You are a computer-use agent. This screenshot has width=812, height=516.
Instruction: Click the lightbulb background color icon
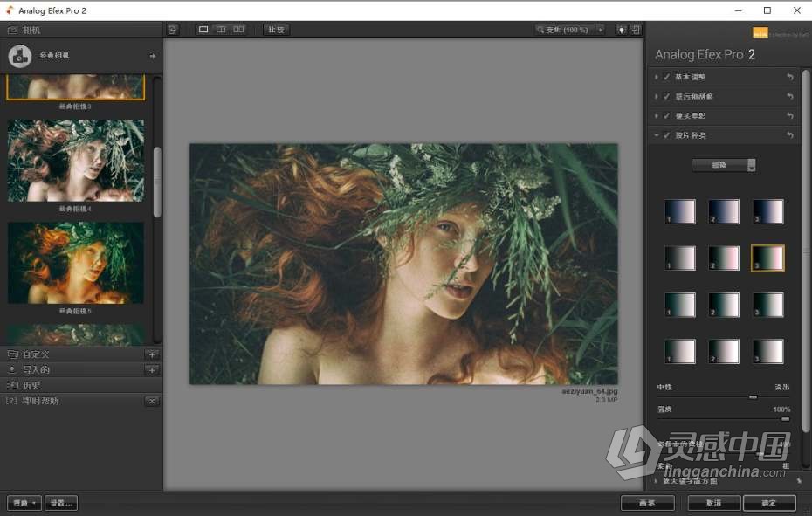[621, 30]
